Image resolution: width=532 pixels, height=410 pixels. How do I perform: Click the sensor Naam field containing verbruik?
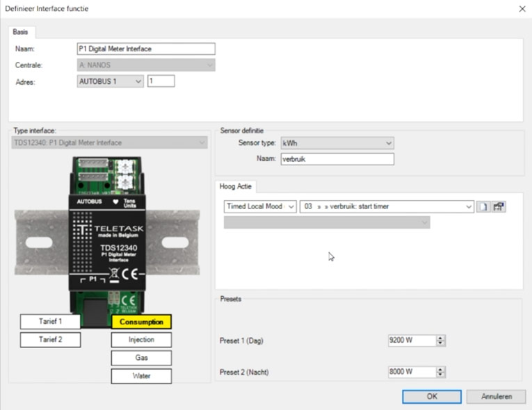tap(337, 159)
